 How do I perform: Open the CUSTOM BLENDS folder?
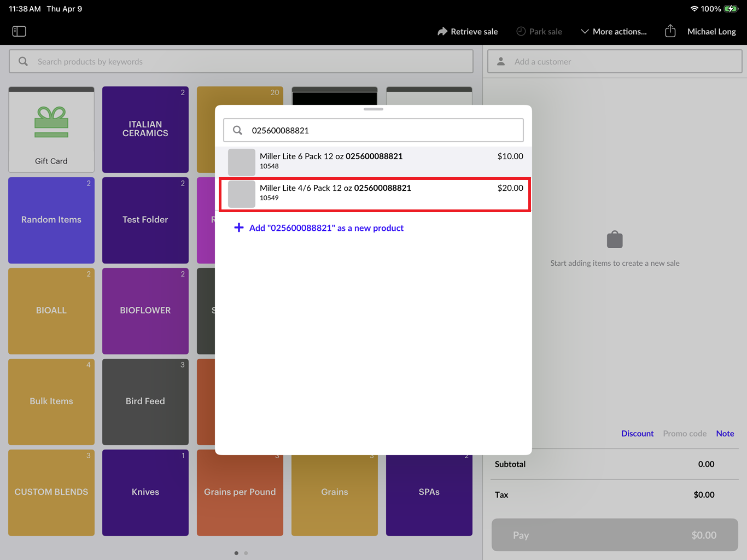(x=51, y=493)
